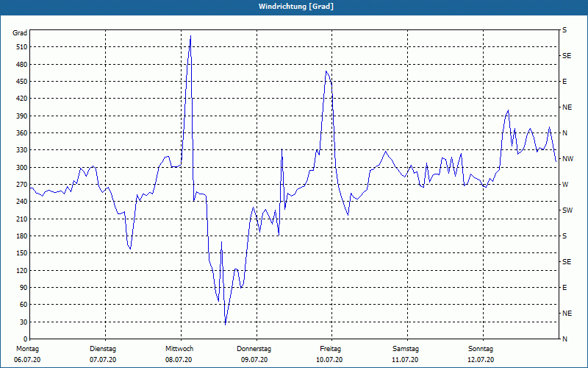588x368 pixels.
Task: Pick the "N" compass label level with 0
Action: (565, 339)
